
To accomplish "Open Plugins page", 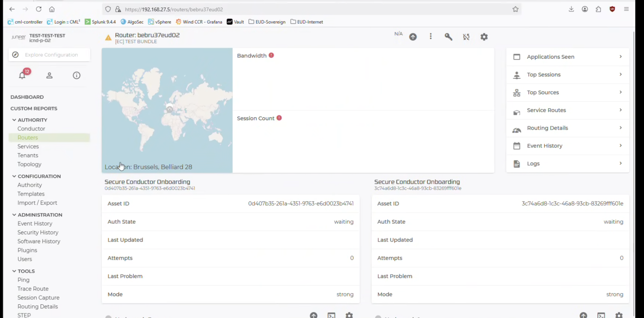I will (x=27, y=250).
